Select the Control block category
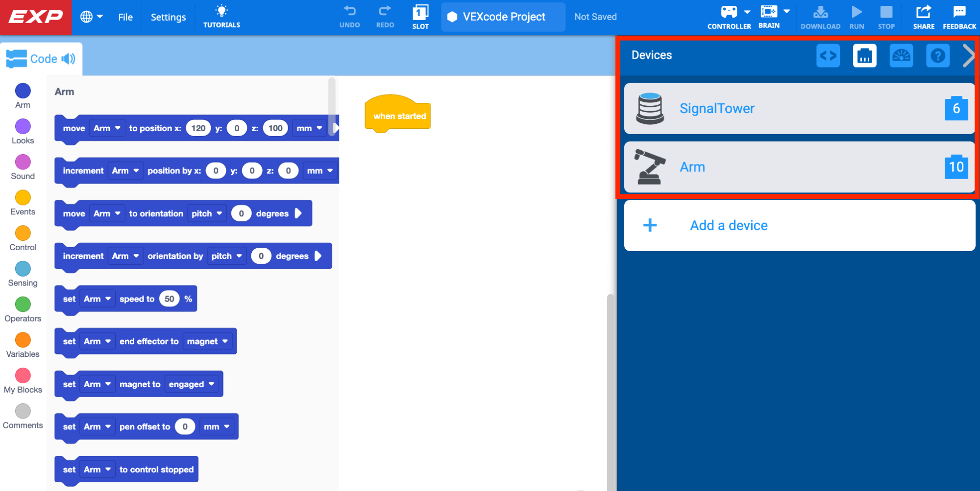Image resolution: width=980 pixels, height=491 pixels. coord(23,239)
